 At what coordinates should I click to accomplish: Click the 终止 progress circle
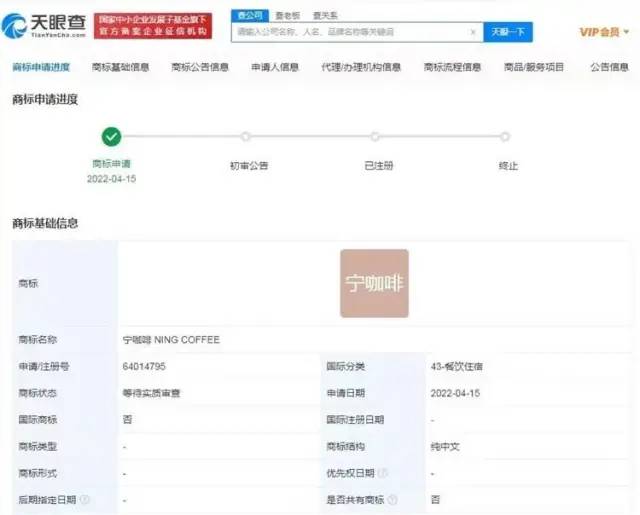[x=505, y=137]
